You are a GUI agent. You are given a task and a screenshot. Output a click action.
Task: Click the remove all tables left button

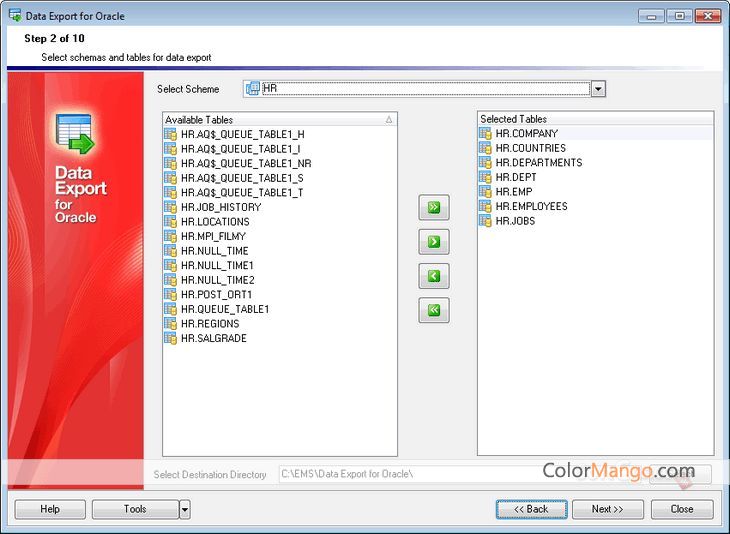coord(434,310)
